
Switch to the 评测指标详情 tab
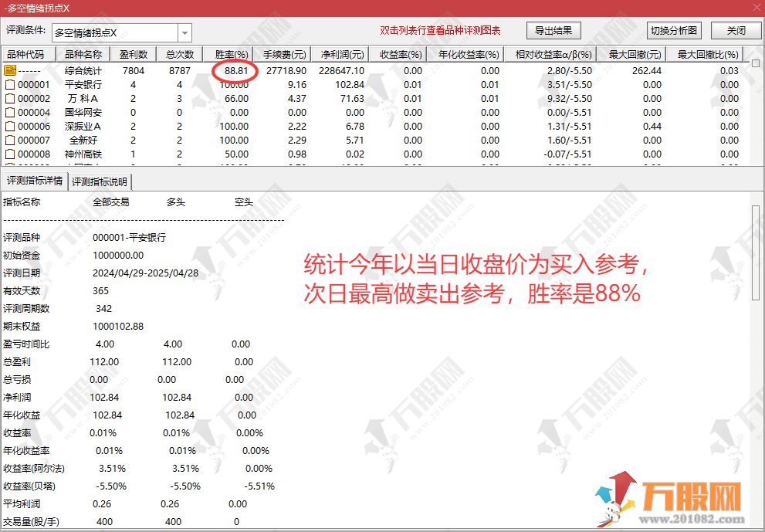(36, 181)
